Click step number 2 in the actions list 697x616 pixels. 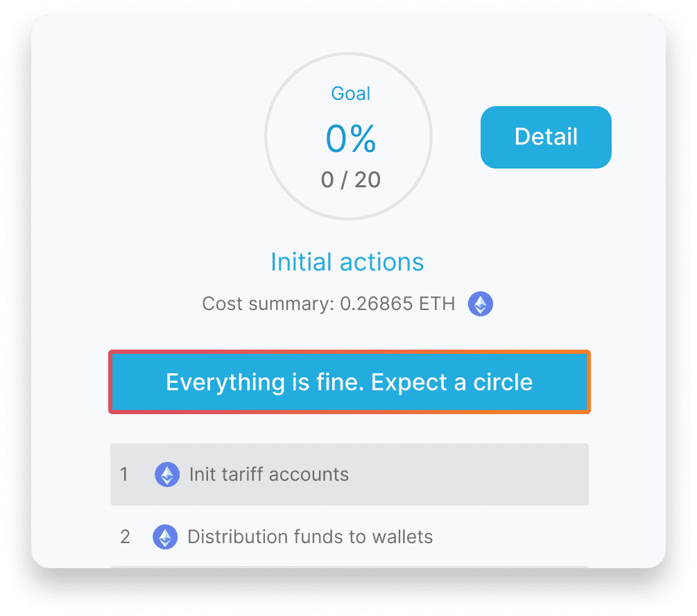[x=125, y=537]
